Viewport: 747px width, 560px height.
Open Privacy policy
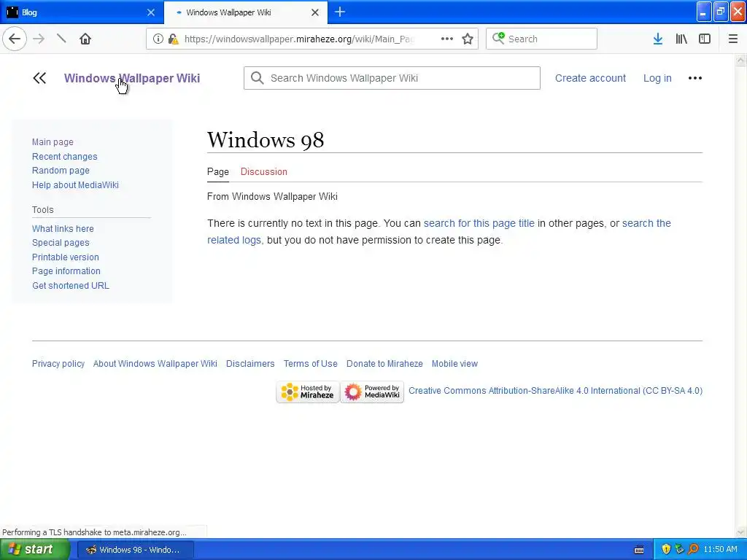(x=58, y=364)
